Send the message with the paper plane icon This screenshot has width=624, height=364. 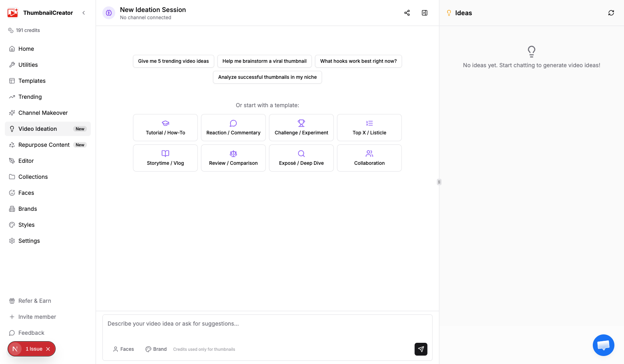point(420,349)
